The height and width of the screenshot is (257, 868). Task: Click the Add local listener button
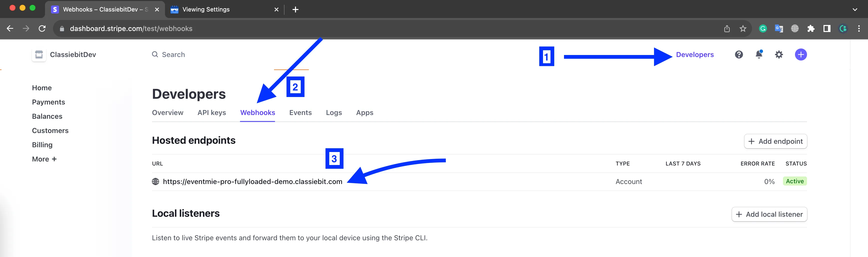(769, 214)
